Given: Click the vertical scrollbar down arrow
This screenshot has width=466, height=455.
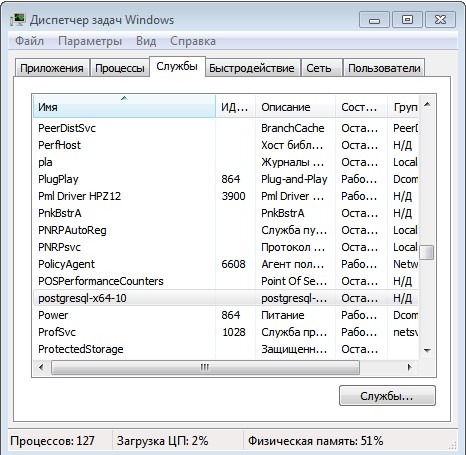Looking at the screenshot, I should [x=427, y=350].
